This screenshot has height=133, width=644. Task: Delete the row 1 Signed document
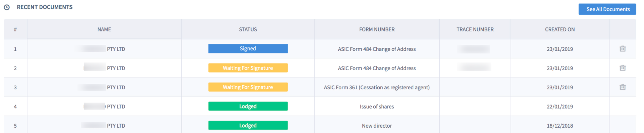[623, 49]
